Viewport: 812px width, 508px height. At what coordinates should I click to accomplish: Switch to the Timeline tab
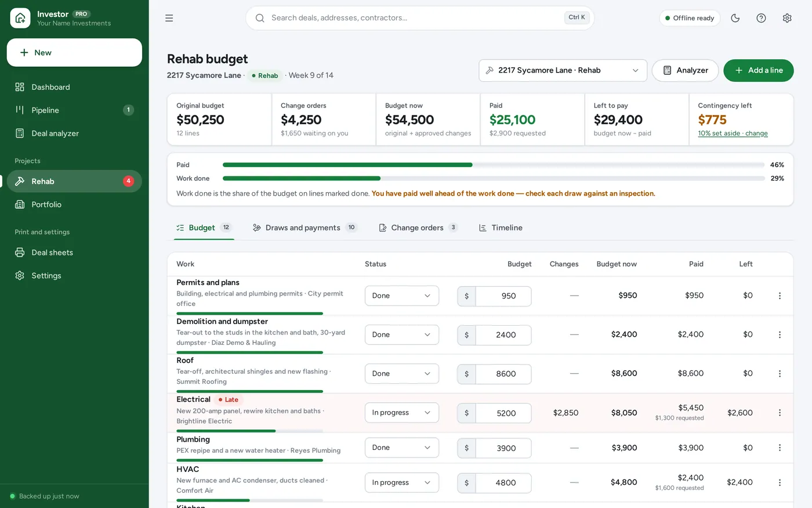coord(501,228)
